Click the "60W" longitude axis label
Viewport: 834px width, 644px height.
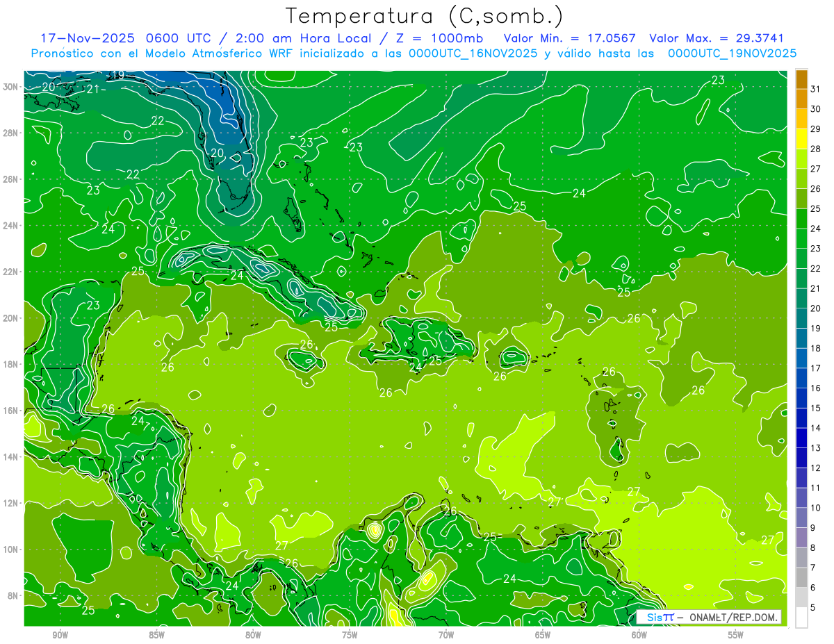coord(639,635)
